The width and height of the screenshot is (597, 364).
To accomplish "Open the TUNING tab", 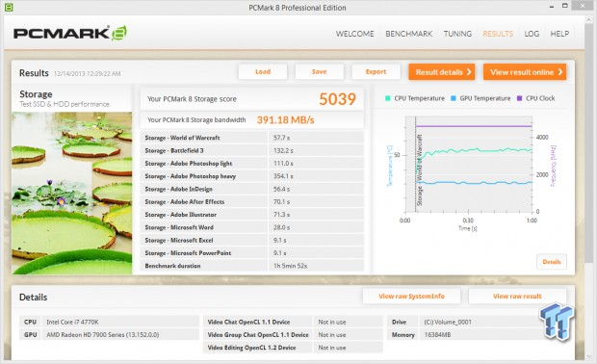I will (457, 34).
